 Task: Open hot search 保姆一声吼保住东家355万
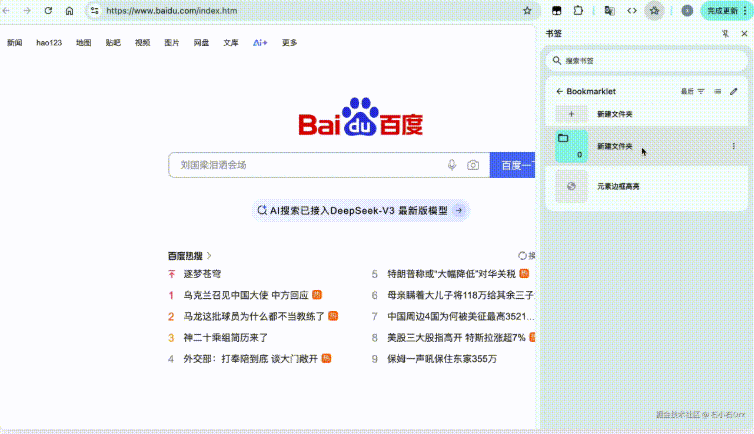[442, 359]
